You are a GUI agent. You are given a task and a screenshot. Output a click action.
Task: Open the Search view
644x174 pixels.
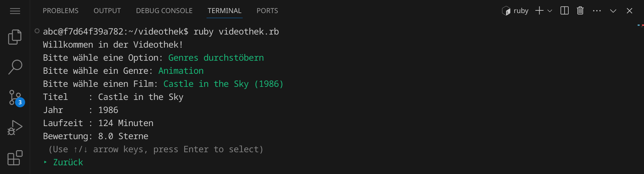15,67
